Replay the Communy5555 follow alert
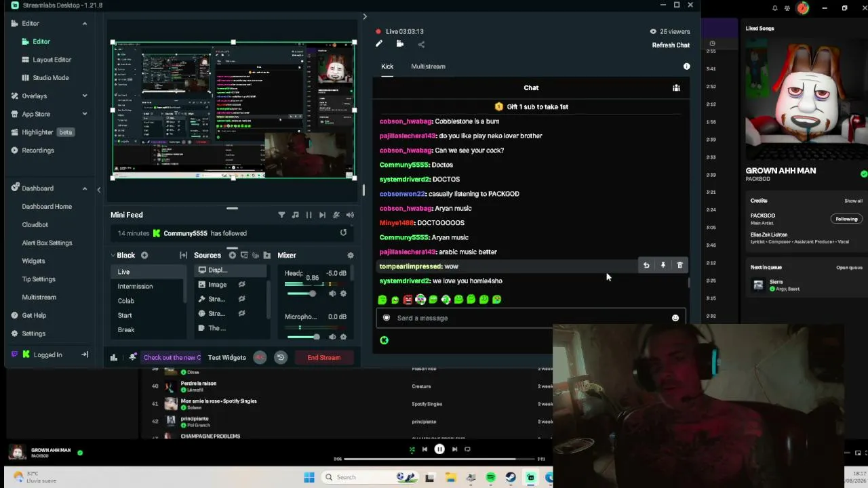 [x=343, y=232]
